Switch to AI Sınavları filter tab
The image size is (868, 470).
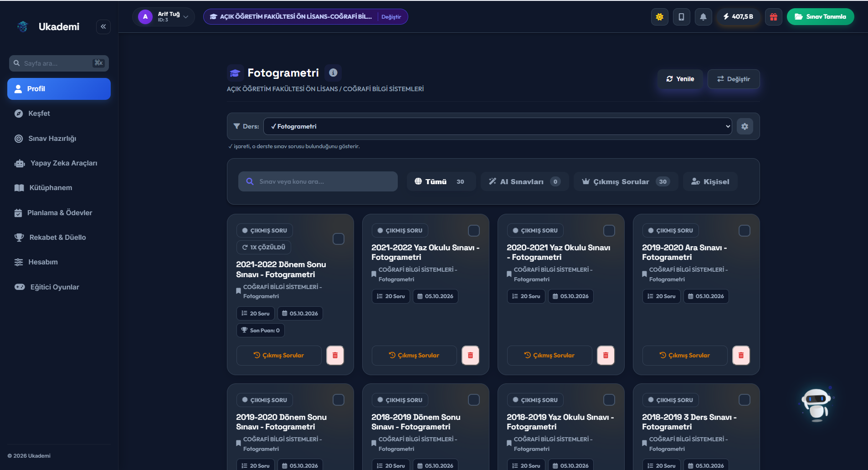click(524, 181)
